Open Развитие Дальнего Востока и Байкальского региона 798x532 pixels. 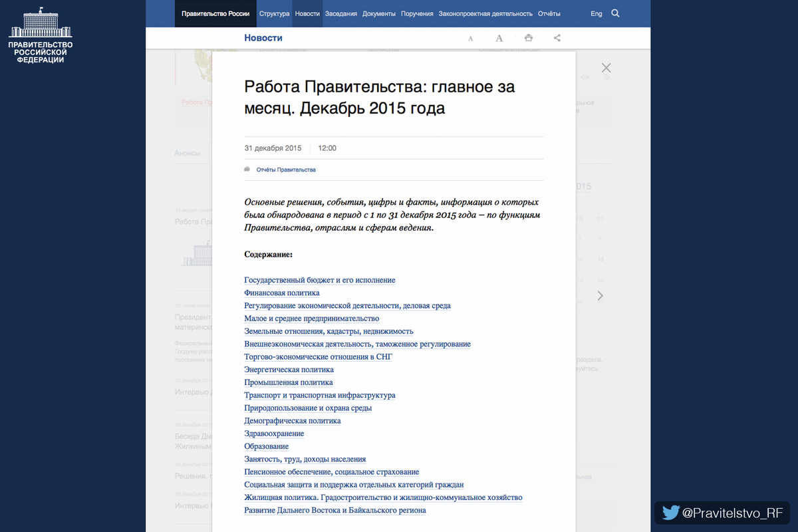click(x=335, y=510)
